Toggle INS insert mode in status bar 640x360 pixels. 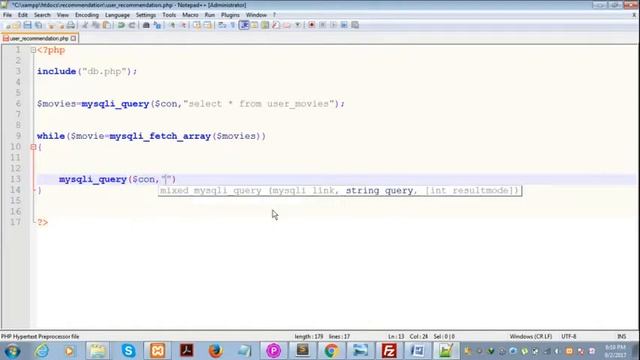pos(621,337)
